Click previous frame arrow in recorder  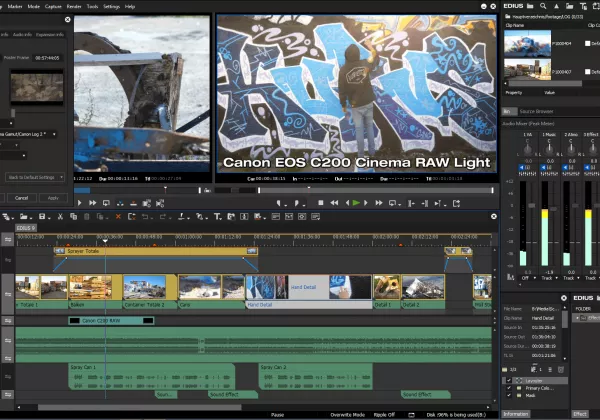point(347,203)
